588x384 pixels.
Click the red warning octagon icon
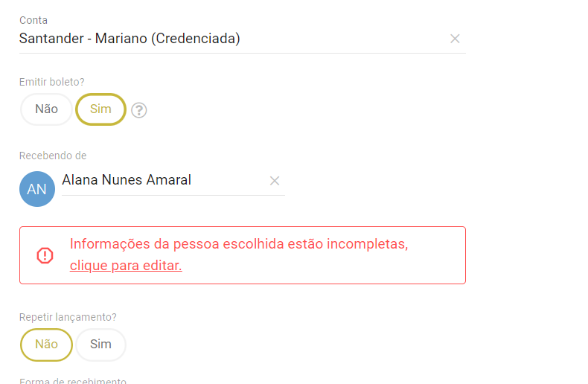tap(45, 255)
